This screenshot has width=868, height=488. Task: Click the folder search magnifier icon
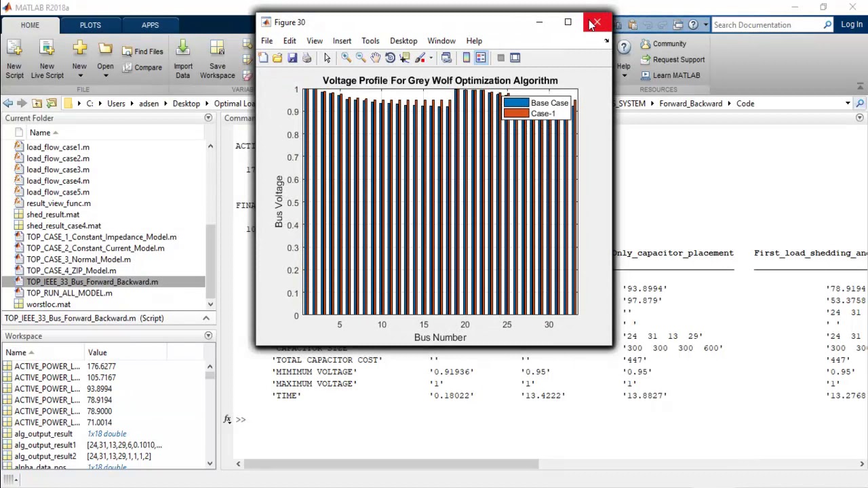(860, 104)
